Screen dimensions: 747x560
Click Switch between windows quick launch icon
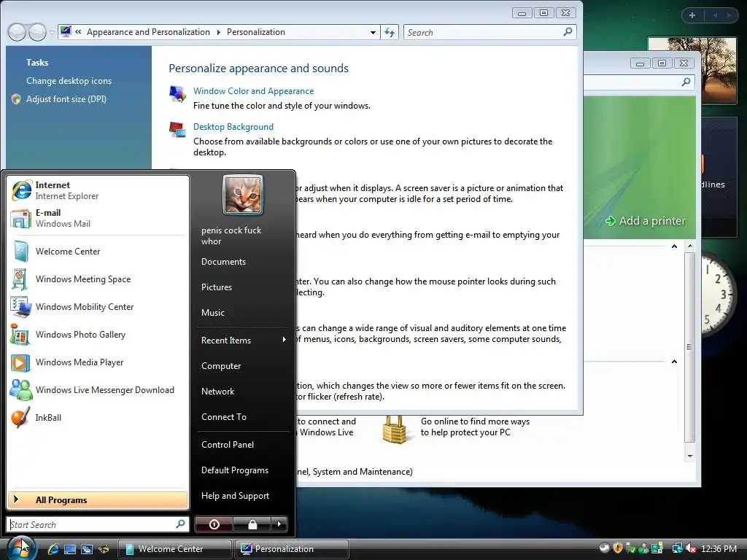87,549
